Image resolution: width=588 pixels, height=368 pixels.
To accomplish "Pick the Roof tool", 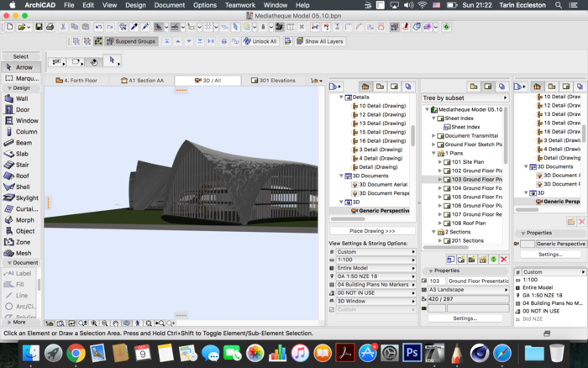I will tap(21, 176).
